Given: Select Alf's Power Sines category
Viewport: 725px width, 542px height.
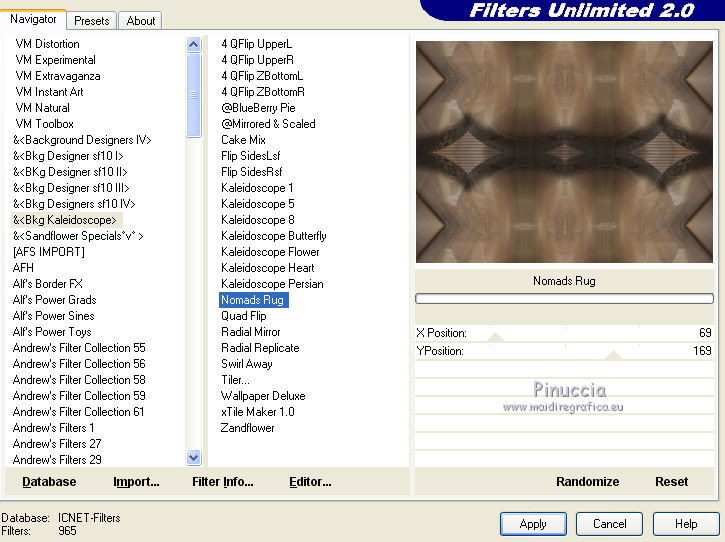Looking at the screenshot, I should [54, 316].
